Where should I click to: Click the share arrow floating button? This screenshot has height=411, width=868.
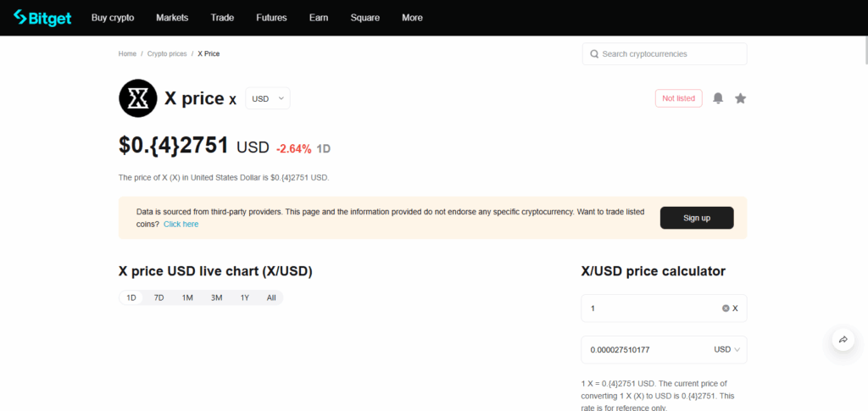pyautogui.click(x=843, y=339)
